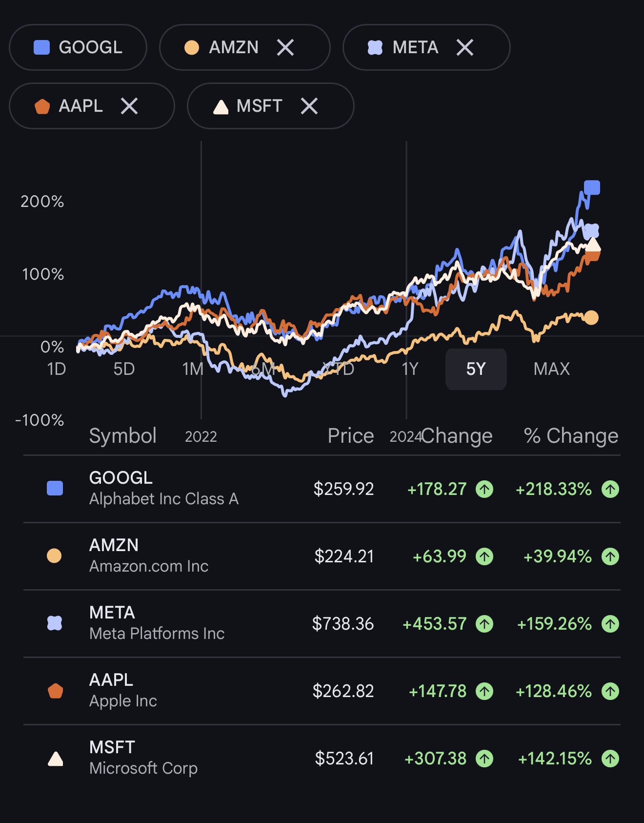
Task: Click the orange pentagon icon on AAPL chip
Action: coord(42,106)
